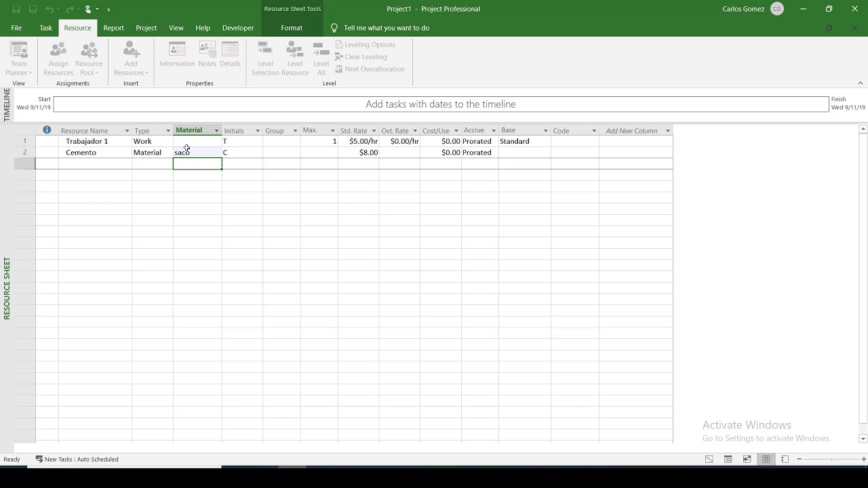The height and width of the screenshot is (488, 868).
Task: Click the 'saco' material label cell
Action: pos(197,152)
